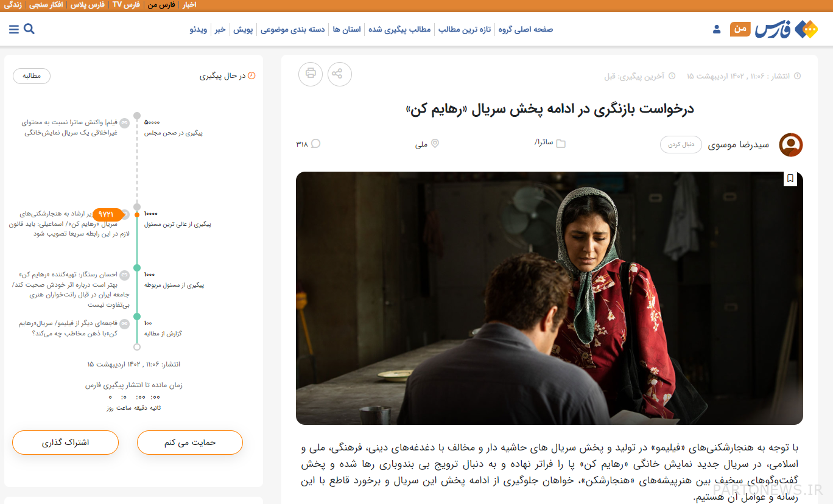Click the Fars logo in the header
Image resolution: width=833 pixels, height=504 pixels.
click(786, 29)
